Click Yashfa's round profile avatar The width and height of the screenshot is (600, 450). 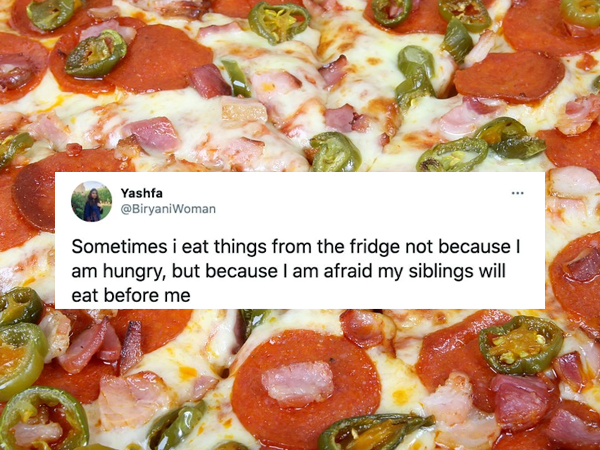point(91,201)
